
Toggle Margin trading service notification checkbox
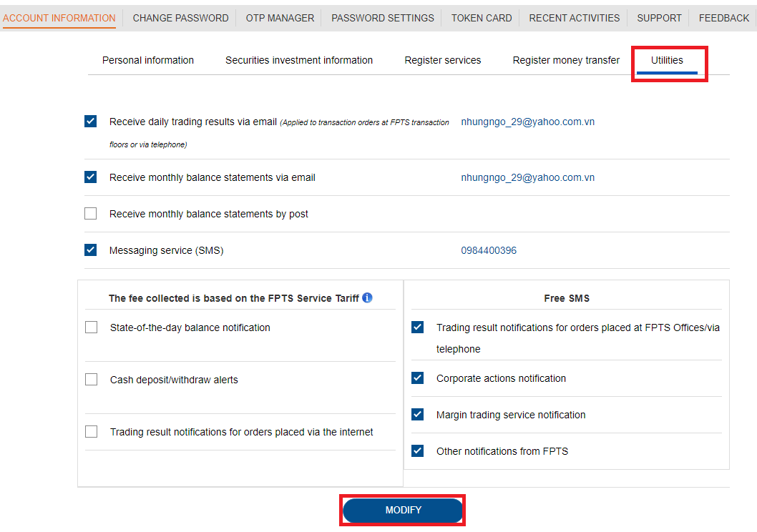tap(418, 414)
